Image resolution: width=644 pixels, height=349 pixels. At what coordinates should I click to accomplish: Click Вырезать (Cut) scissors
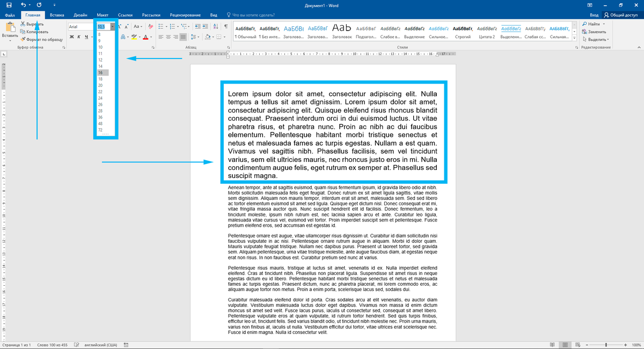pos(32,24)
